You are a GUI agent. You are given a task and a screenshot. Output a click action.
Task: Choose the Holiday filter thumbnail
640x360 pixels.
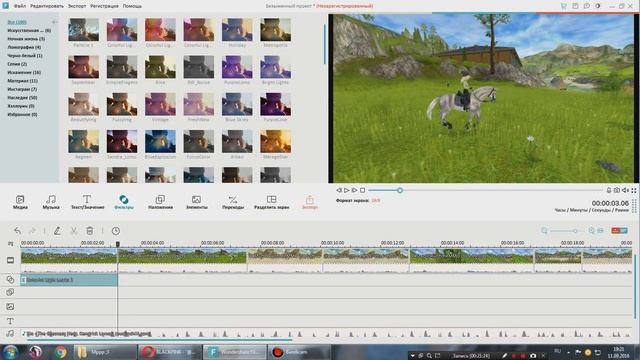pos(237,30)
